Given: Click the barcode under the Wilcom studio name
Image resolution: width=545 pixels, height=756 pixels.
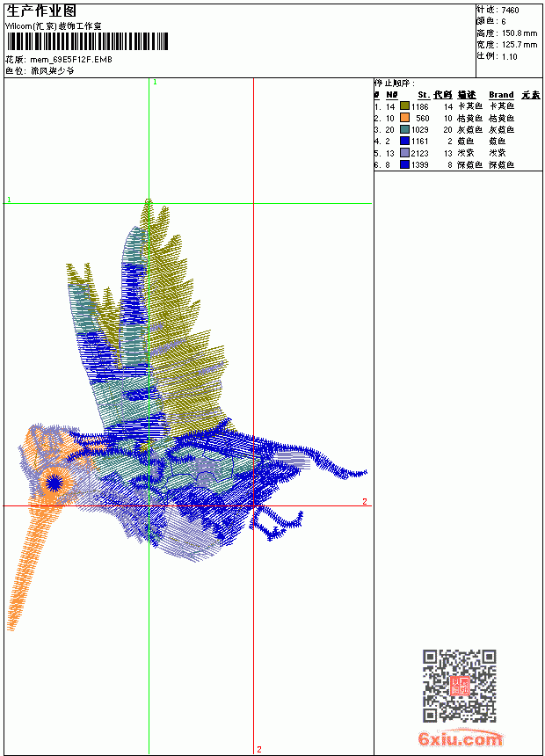Looking at the screenshot, I should [87, 41].
